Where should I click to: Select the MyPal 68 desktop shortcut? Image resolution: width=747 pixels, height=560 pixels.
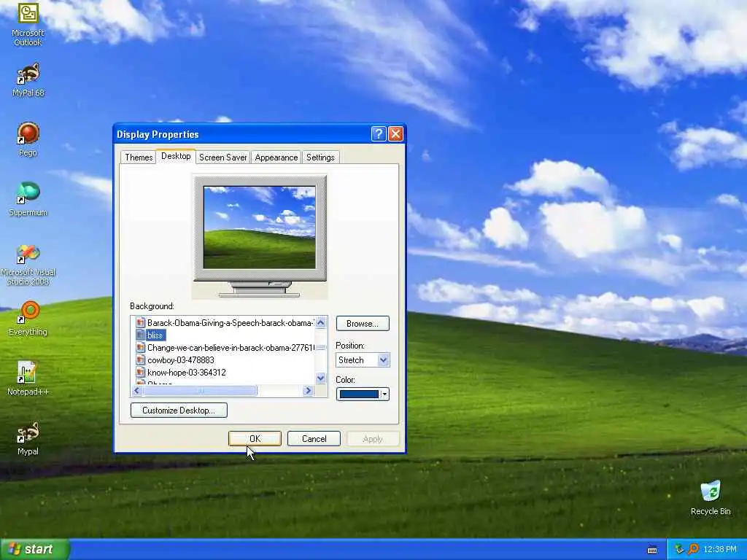(28, 80)
